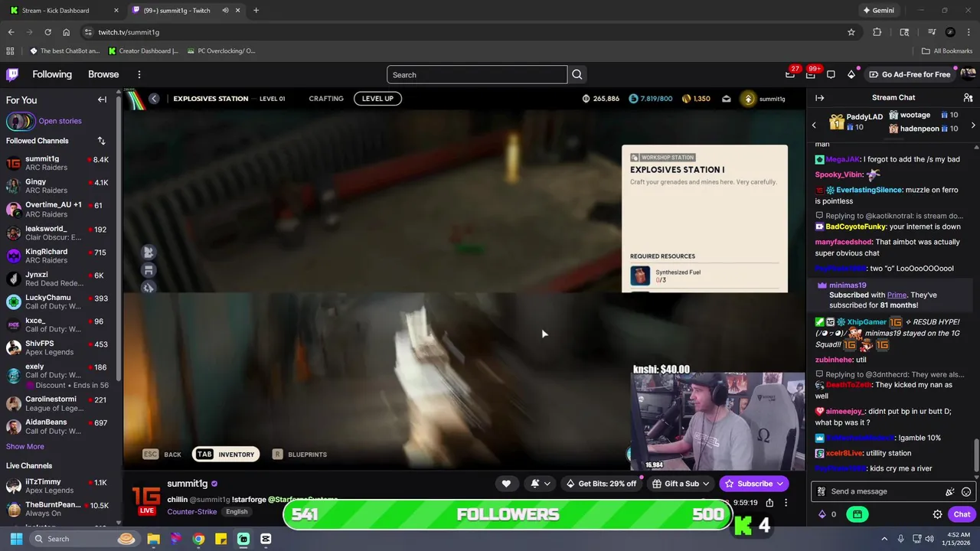The height and width of the screenshot is (551, 980).
Task: Open Creator Dashboard bookmark
Action: [143, 51]
